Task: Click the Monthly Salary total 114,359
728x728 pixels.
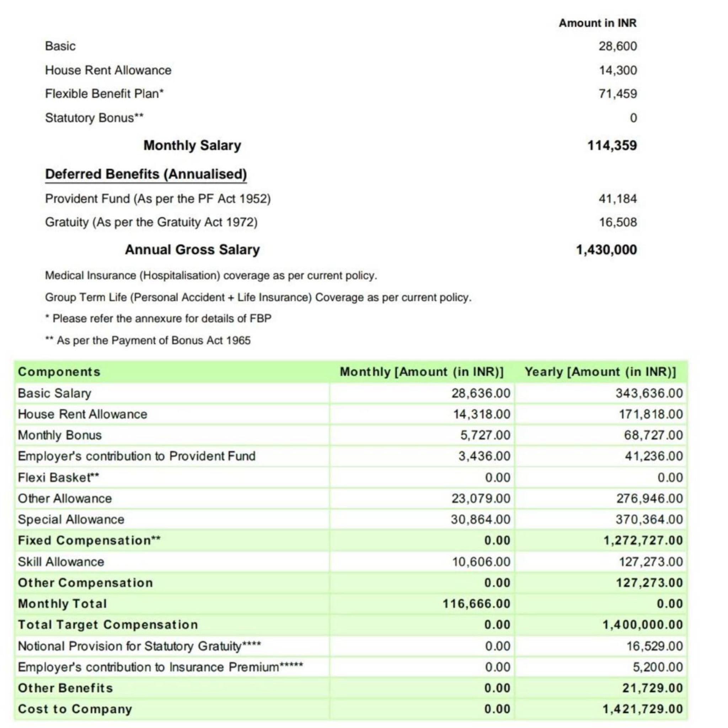Action: pyautogui.click(x=612, y=145)
